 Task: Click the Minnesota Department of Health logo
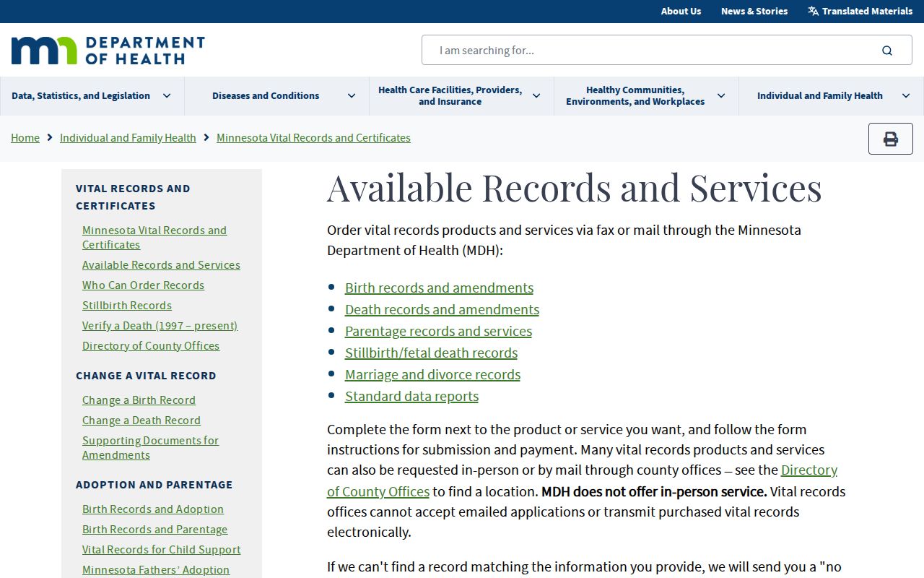tap(108, 50)
